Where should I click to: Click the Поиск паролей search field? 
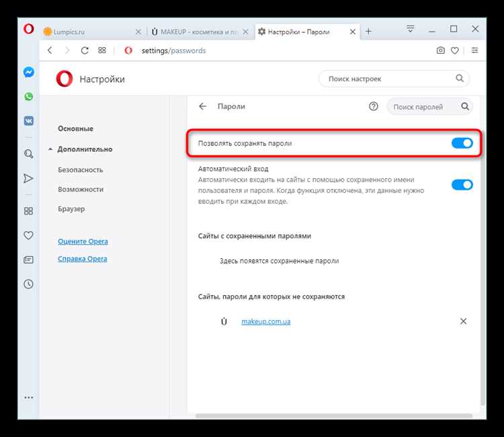click(430, 106)
